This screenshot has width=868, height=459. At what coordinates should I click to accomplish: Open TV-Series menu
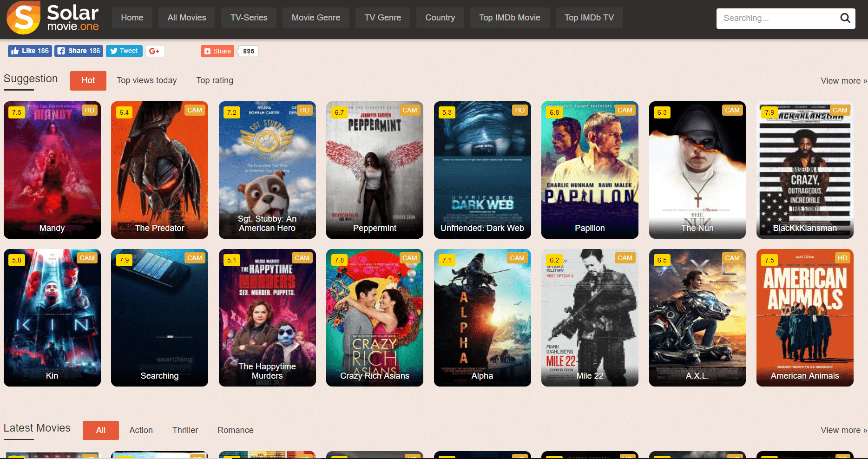pos(249,18)
